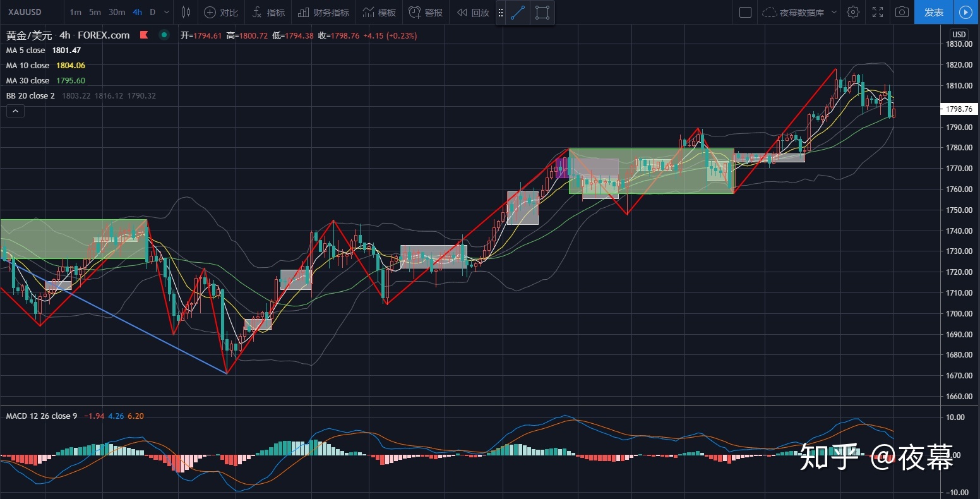Screen dimensions: 980x499
Task: Open the candlestick chart type selector
Action: [x=186, y=12]
